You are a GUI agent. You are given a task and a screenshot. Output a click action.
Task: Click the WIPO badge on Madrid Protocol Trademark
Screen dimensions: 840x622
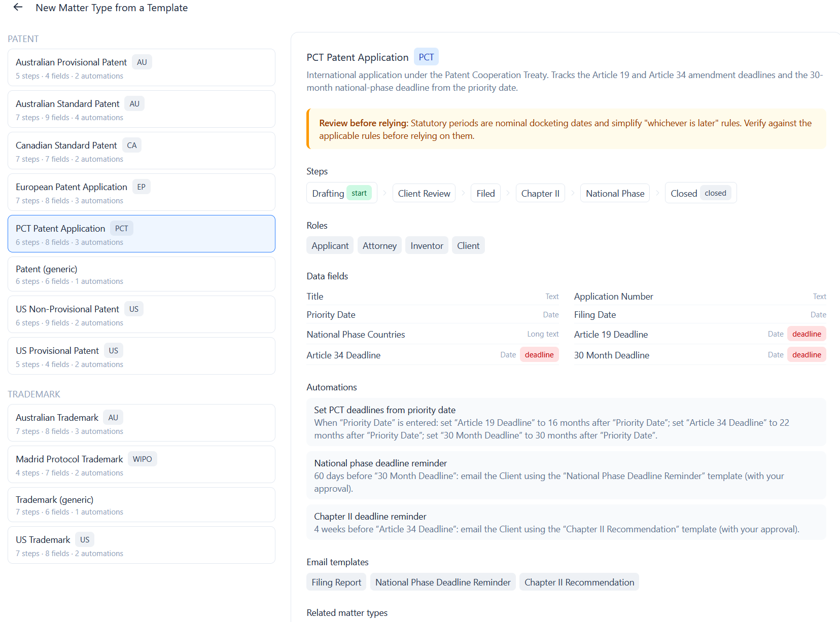pos(142,459)
